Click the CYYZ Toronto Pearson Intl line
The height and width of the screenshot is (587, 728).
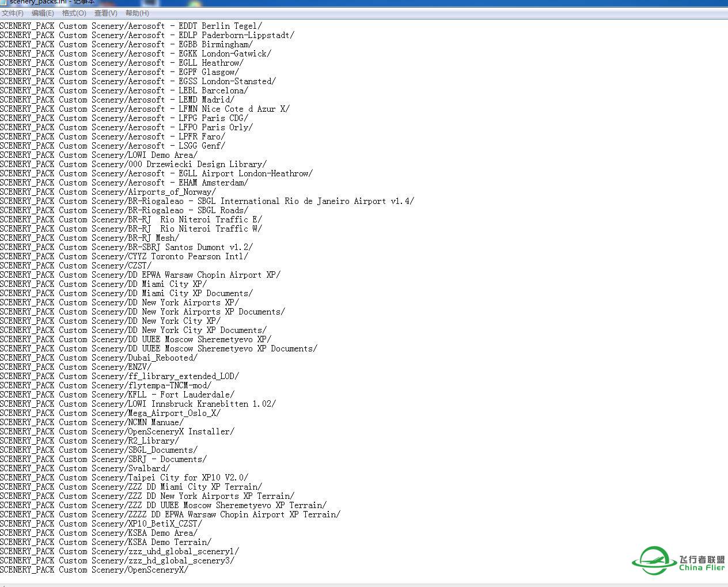(124, 256)
